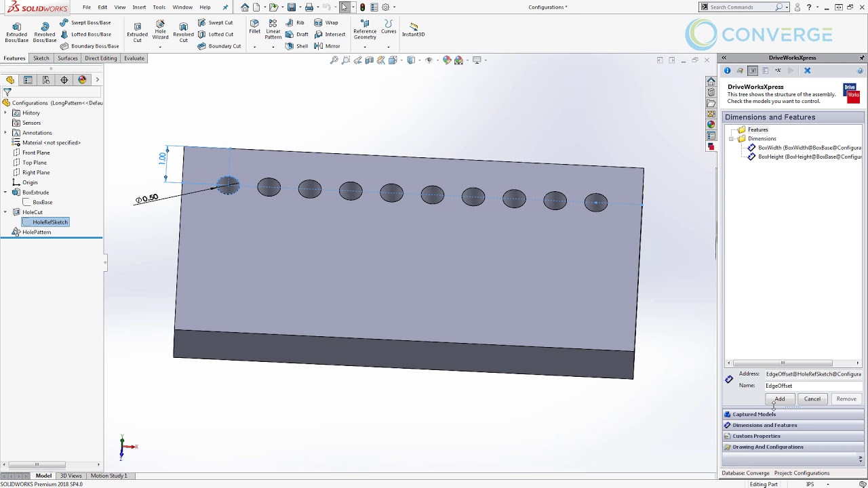Select the HoleRefSketch tree item
This screenshot has width=868, height=488.
click(45, 222)
